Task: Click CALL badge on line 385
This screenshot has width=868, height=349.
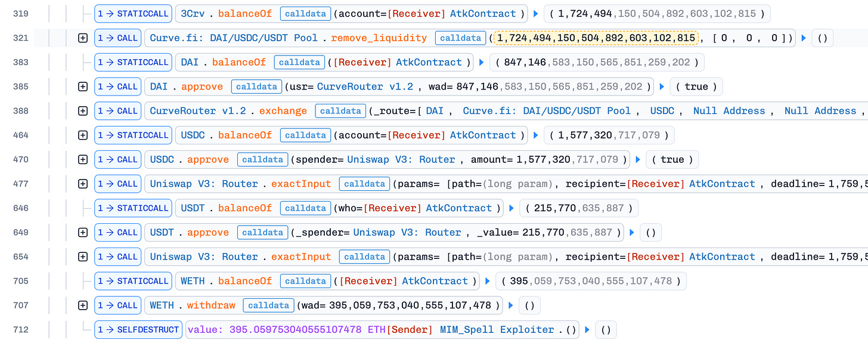Action: click(x=117, y=87)
